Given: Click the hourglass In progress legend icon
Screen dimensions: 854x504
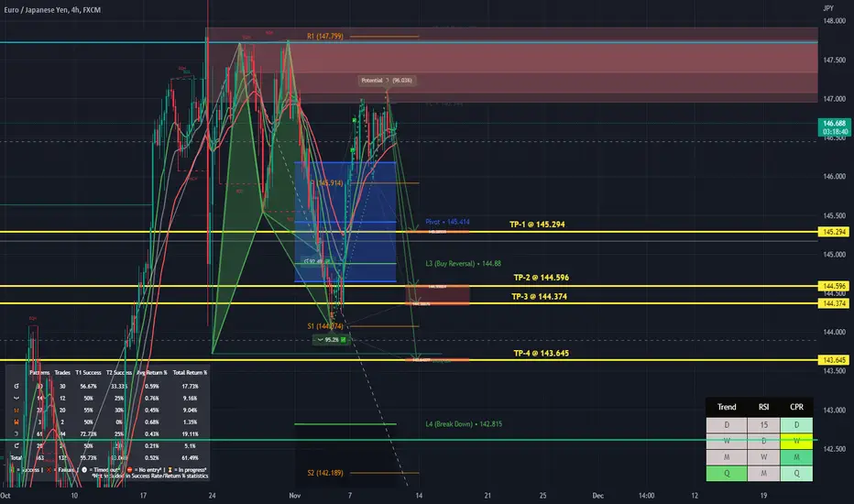Looking at the screenshot, I should click(170, 470).
